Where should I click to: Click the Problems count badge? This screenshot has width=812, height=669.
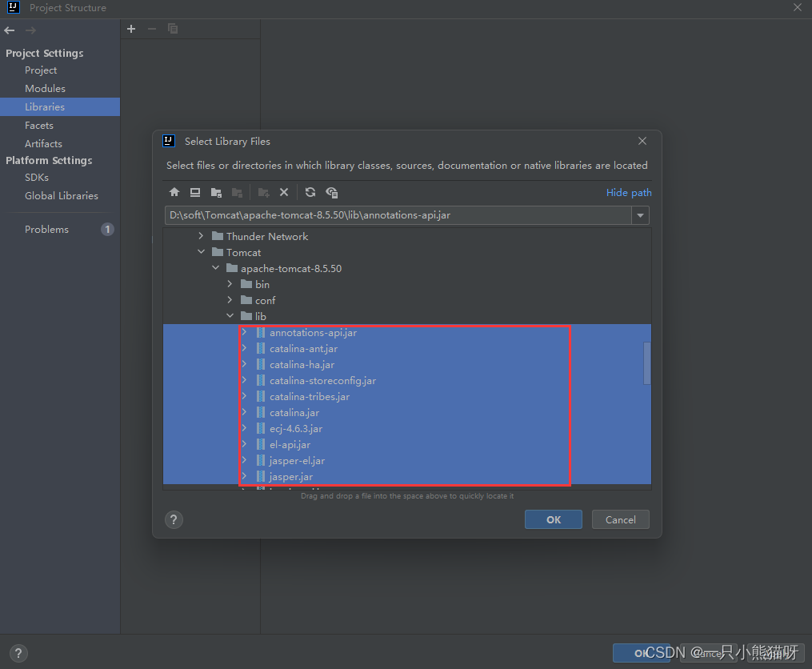tap(107, 229)
